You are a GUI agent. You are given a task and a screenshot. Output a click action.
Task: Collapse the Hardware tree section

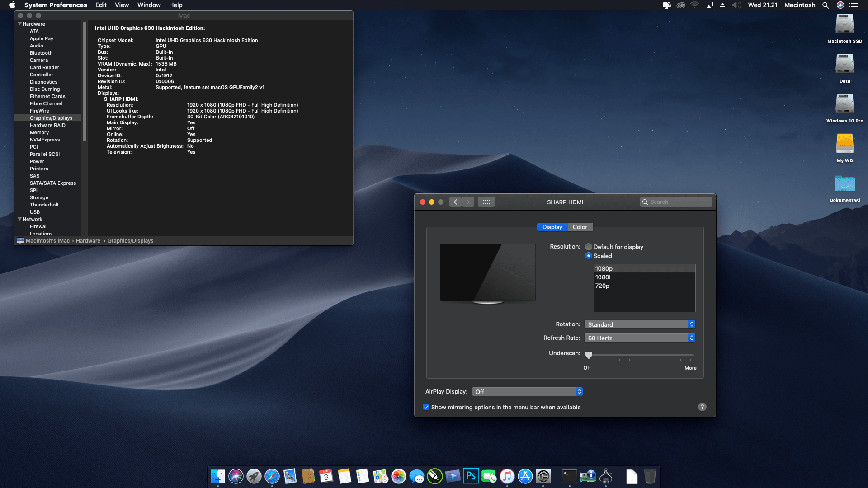tap(19, 24)
